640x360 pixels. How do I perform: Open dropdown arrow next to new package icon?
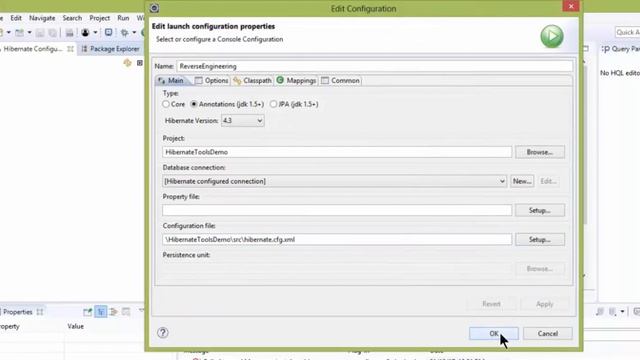(x=29, y=33)
